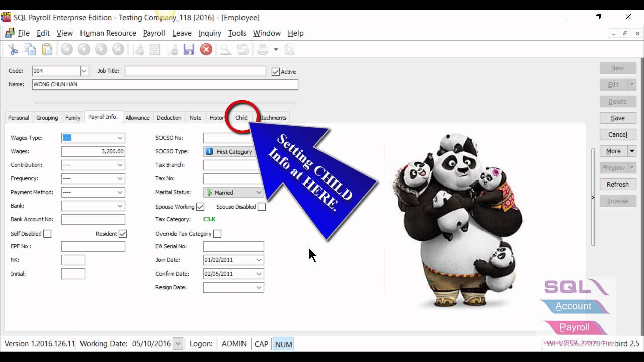This screenshot has width=644, height=362.
Task: Click the Save floppy disk toolbar icon
Action: tap(189, 49)
